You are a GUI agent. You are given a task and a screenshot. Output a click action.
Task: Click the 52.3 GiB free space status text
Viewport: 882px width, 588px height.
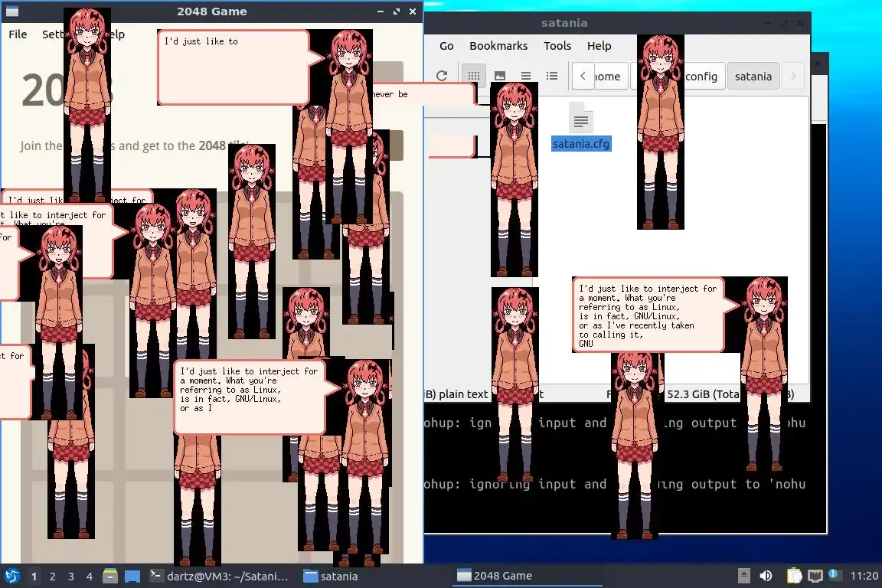click(x=703, y=394)
